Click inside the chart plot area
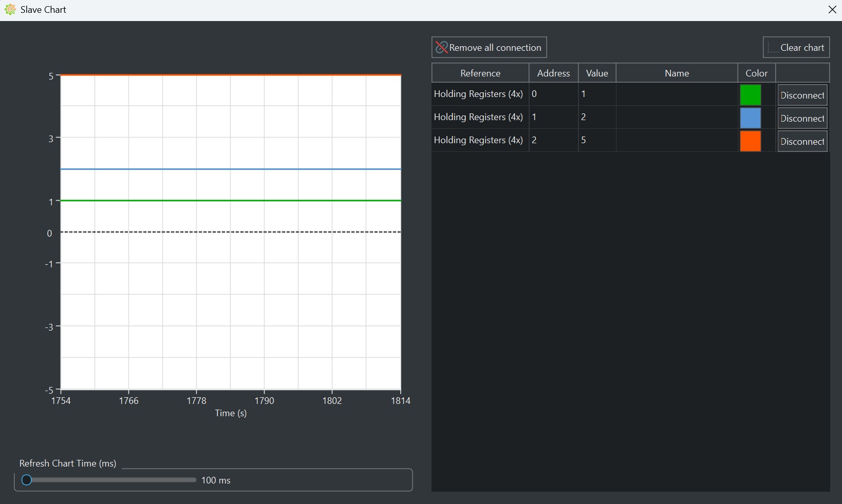 point(231,231)
